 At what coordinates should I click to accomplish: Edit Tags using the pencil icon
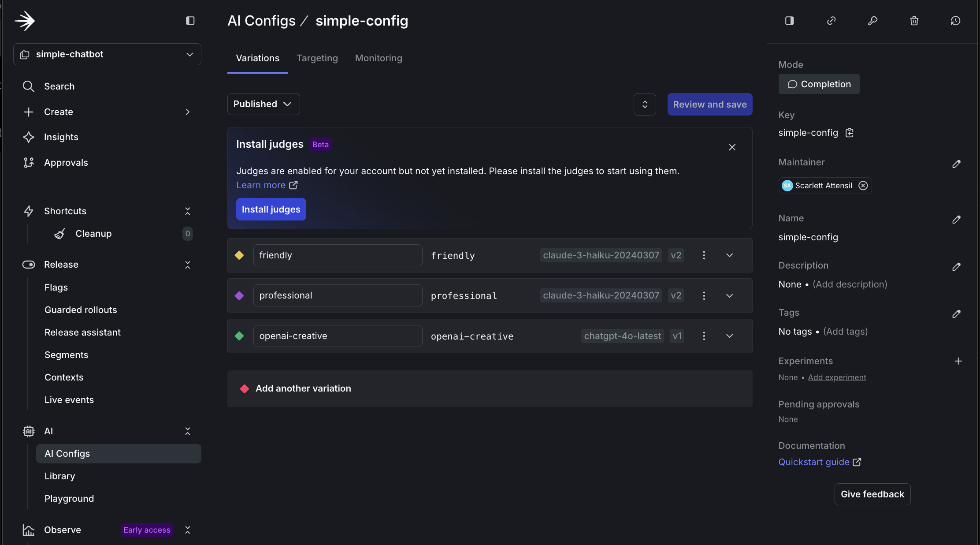(x=957, y=314)
